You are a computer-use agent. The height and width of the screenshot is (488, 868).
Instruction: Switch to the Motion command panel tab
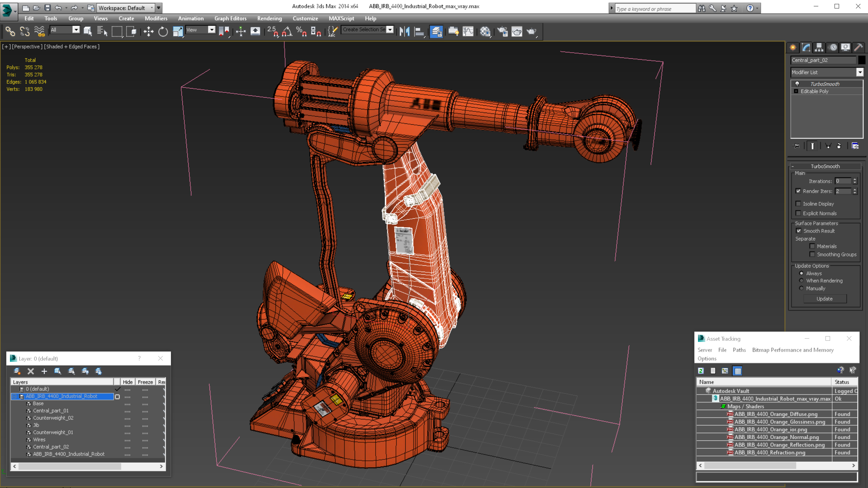point(833,48)
